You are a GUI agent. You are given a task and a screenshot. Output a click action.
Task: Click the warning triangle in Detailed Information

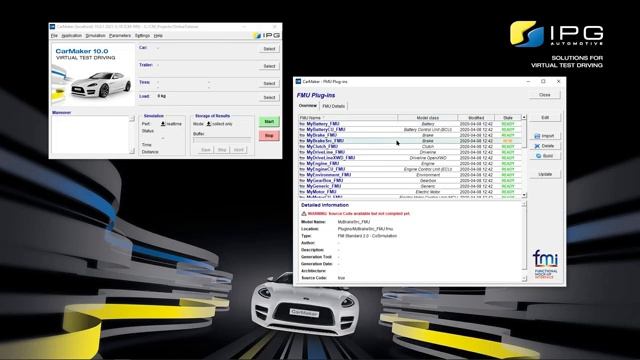304,213
